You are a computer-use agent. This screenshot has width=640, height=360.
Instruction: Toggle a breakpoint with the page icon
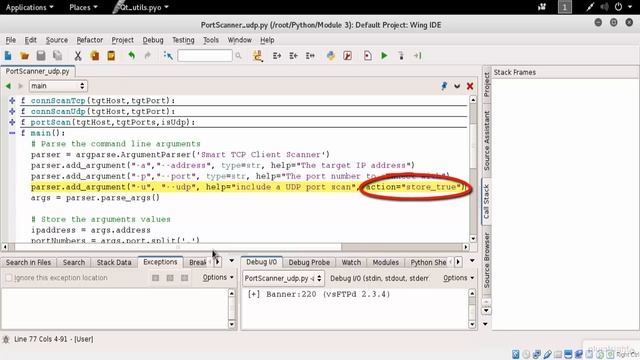point(367,56)
